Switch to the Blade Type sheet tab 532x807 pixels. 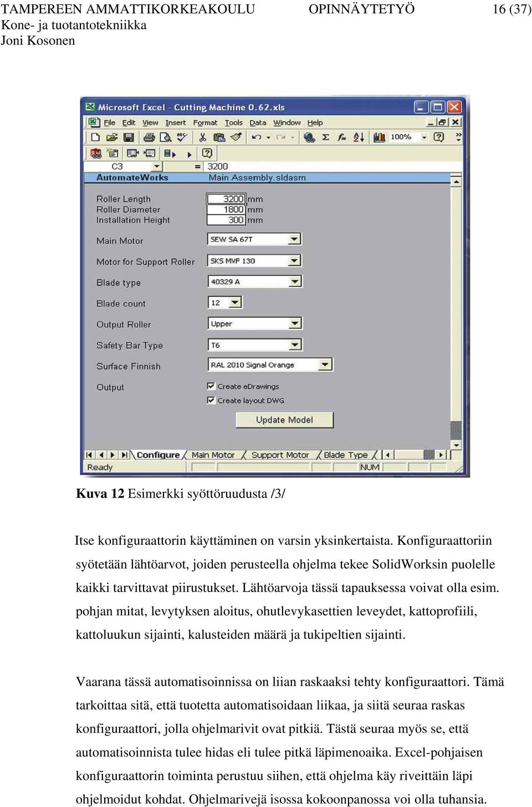[346, 455]
